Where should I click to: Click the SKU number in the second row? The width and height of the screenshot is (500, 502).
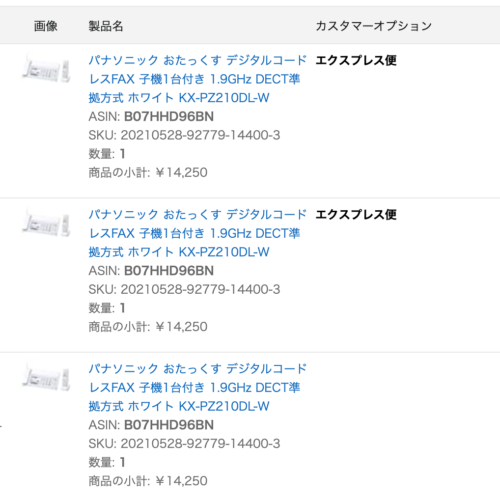click(x=200, y=289)
